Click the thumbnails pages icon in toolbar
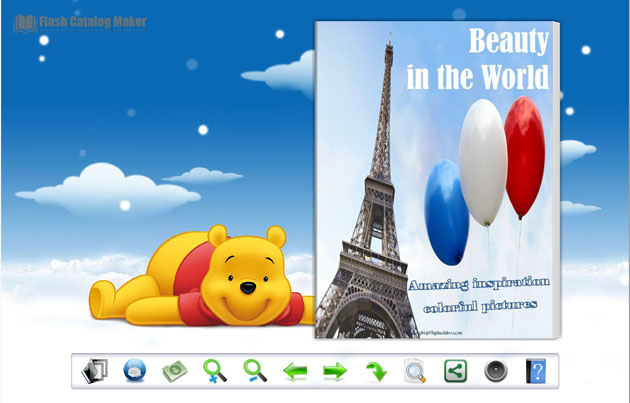Viewport: 630px width, 403px height. click(94, 371)
